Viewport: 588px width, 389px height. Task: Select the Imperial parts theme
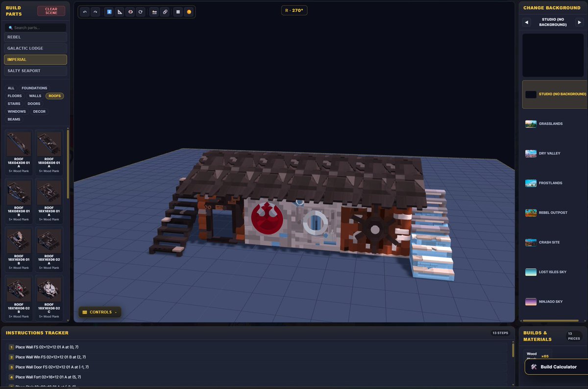tap(35, 59)
